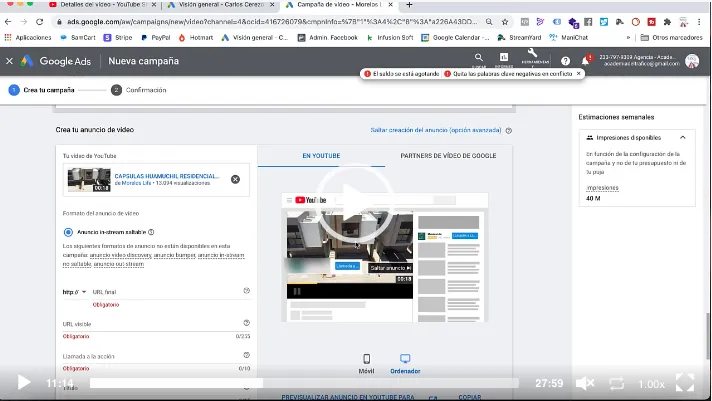This screenshot has height=401, width=712.
Task: Collapse the Impresiones disponibles panel
Action: (x=682, y=137)
